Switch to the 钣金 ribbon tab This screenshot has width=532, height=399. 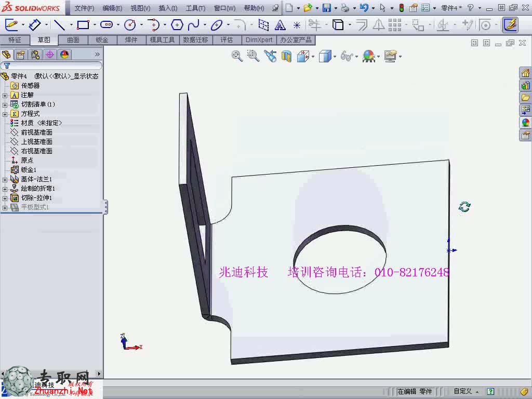click(x=102, y=40)
